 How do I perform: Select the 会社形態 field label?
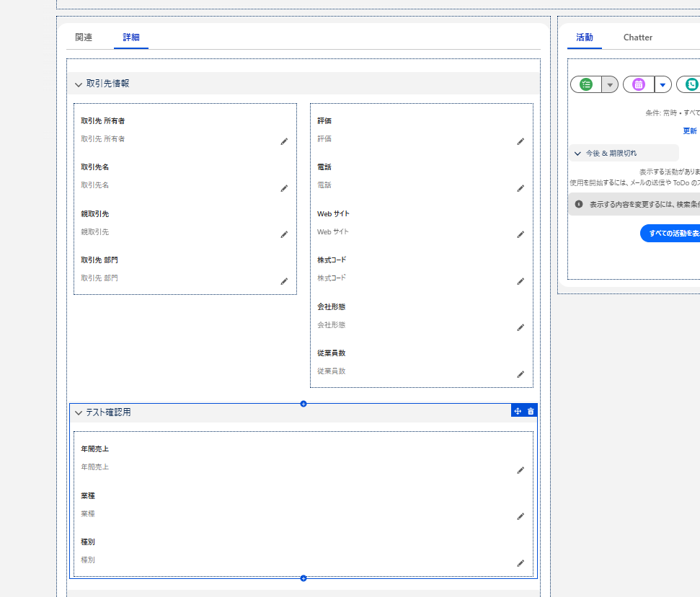pyautogui.click(x=331, y=306)
